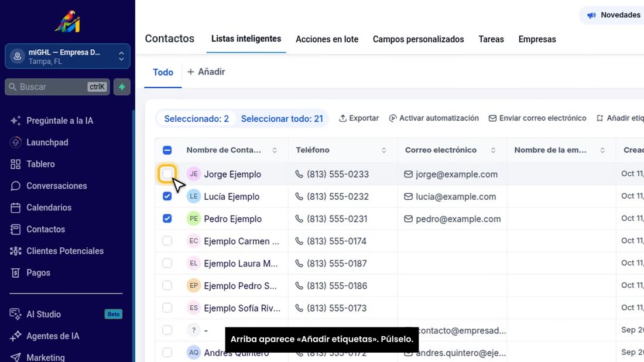Uncheck the Lucía Ejemplo row checkbox
Viewport: 644px width, 362px height.
167,196
